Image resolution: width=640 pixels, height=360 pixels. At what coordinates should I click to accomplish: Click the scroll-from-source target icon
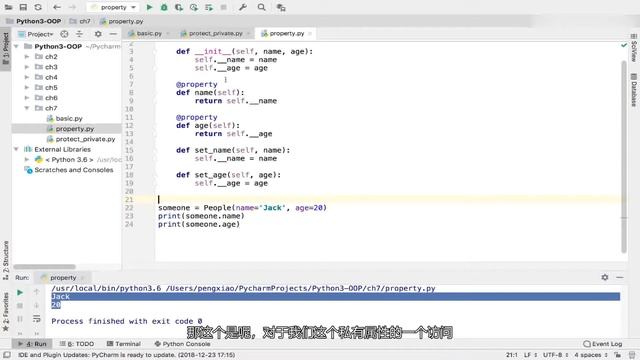pos(64,34)
